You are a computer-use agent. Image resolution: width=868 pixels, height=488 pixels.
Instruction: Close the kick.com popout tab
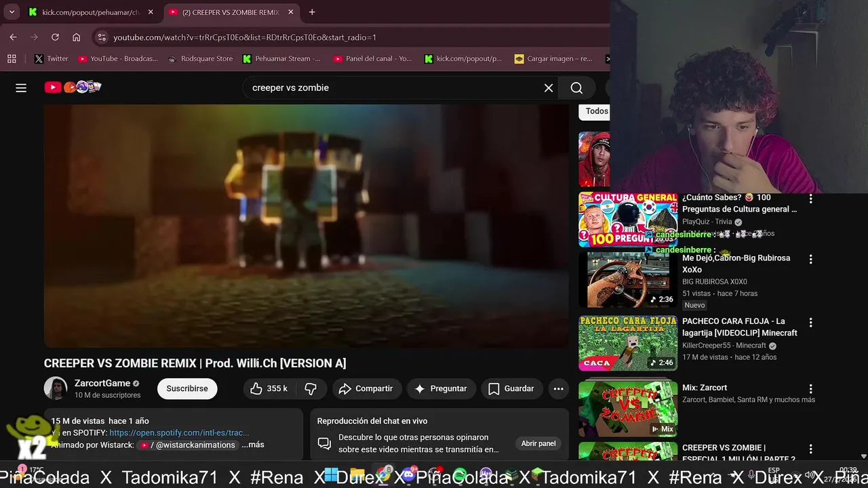(151, 12)
